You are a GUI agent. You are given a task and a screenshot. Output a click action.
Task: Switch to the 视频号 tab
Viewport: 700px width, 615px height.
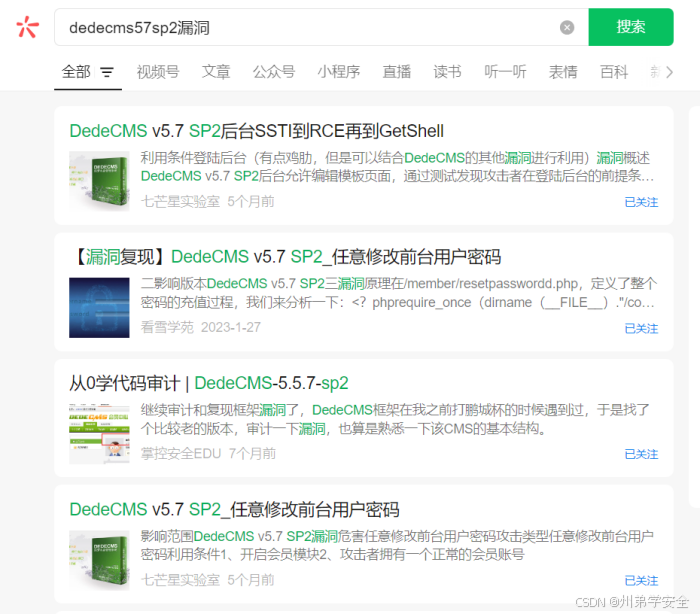click(x=158, y=72)
